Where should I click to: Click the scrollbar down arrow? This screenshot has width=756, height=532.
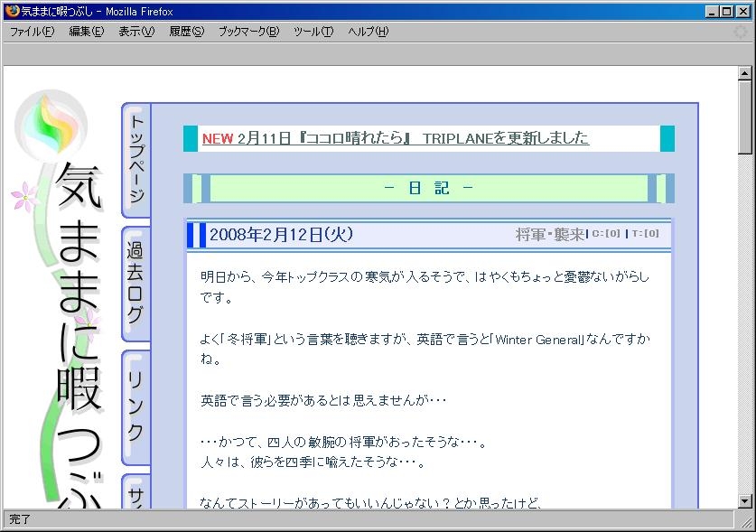click(745, 500)
